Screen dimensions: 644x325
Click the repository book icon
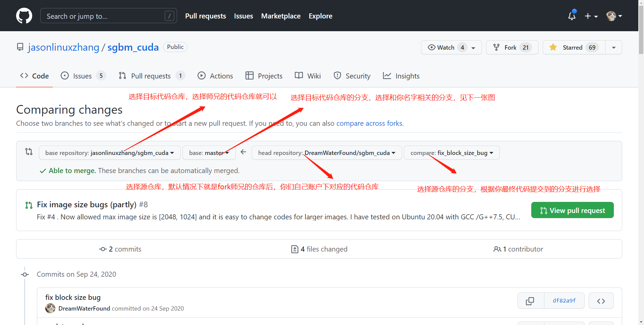tap(20, 47)
